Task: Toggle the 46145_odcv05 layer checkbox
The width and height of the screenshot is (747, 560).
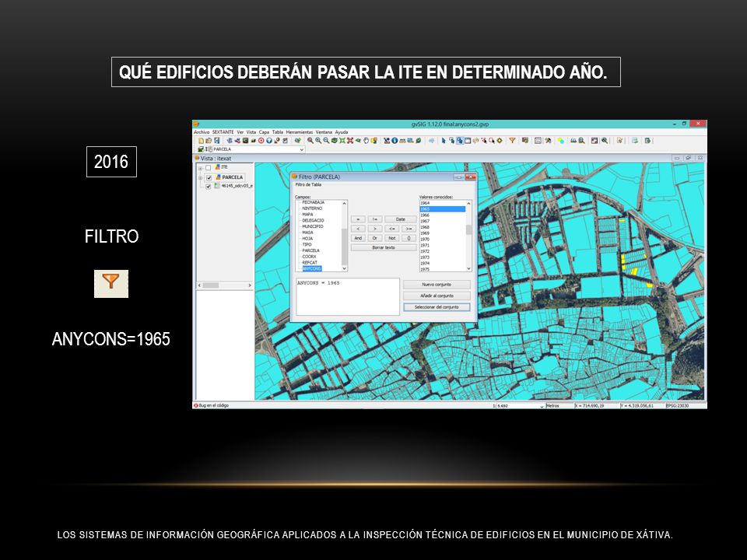Action: pyautogui.click(x=209, y=187)
